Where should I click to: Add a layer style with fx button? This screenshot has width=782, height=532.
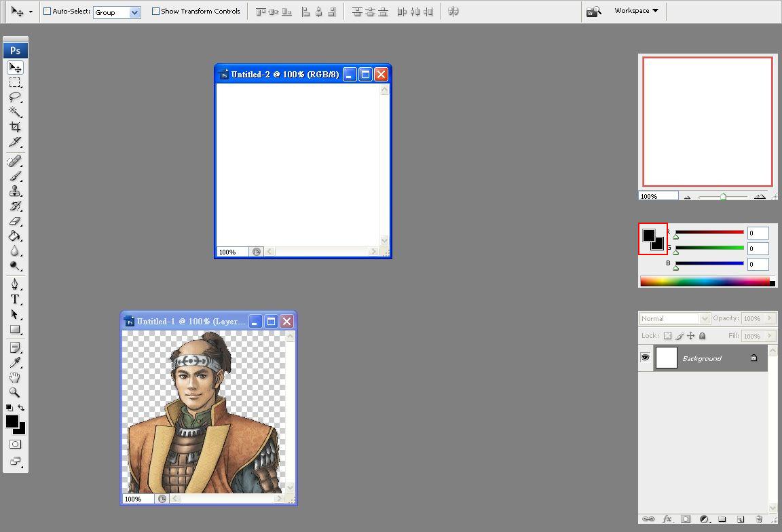point(667,519)
